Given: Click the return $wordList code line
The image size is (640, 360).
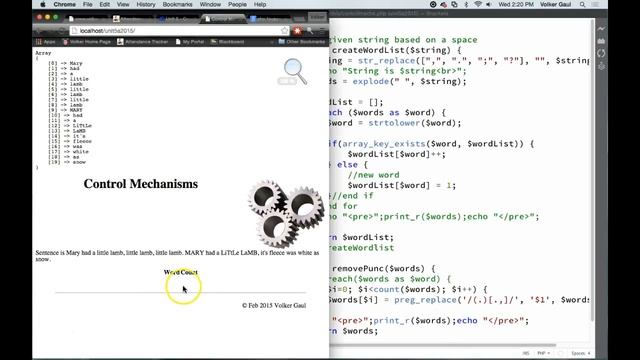Looking at the screenshot, I should 362,237.
